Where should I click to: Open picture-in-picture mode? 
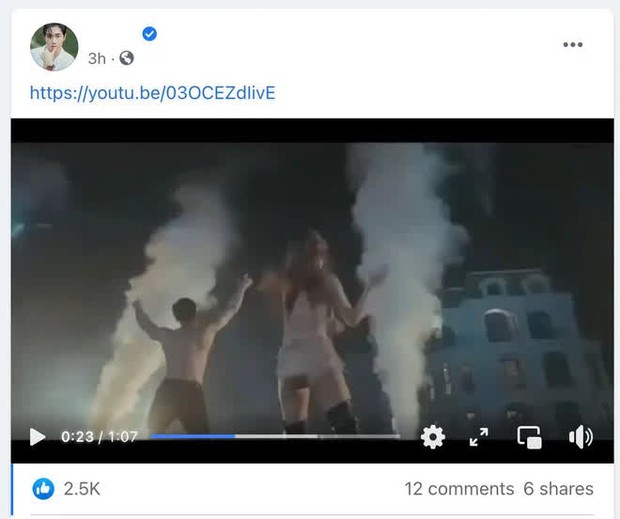click(529, 437)
